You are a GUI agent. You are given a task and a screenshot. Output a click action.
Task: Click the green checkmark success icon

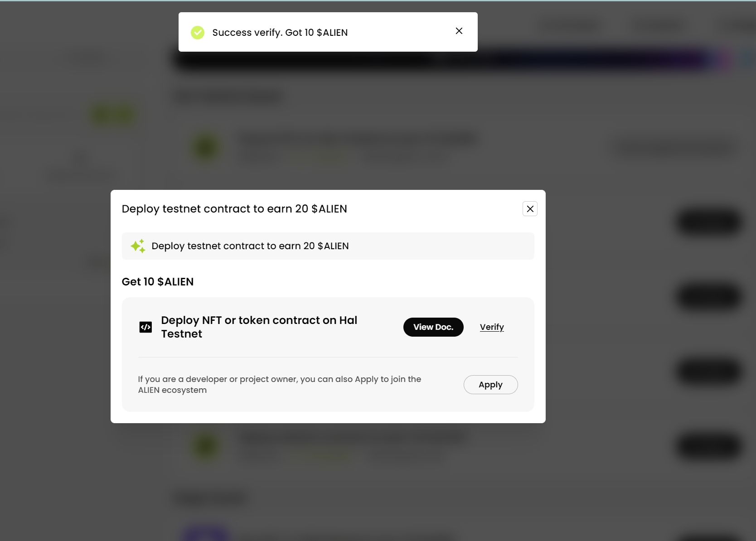(x=198, y=33)
